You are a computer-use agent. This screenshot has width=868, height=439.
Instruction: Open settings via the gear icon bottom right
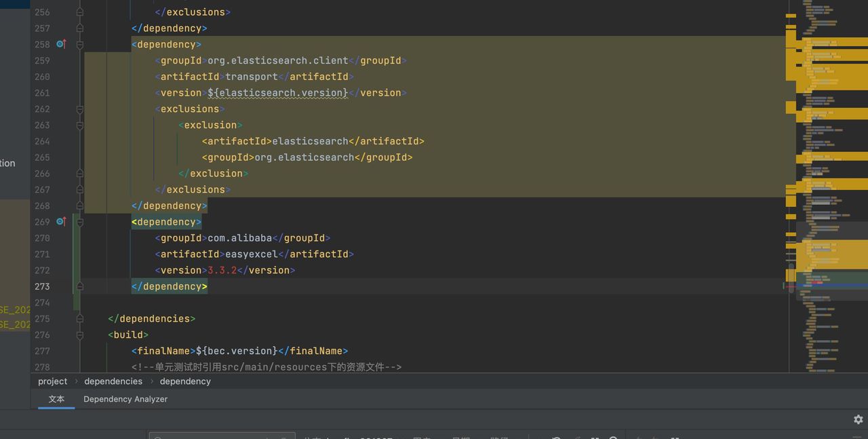tap(859, 419)
